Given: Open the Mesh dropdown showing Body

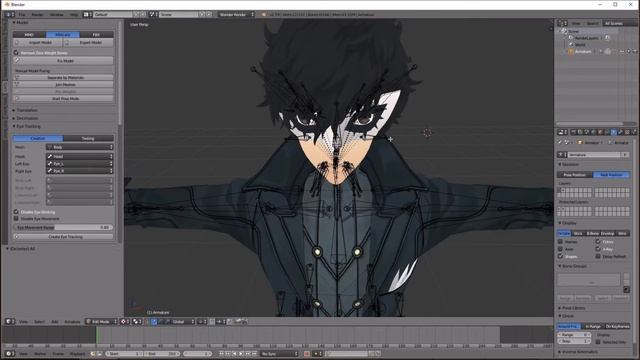Looking at the screenshot, I should point(80,147).
